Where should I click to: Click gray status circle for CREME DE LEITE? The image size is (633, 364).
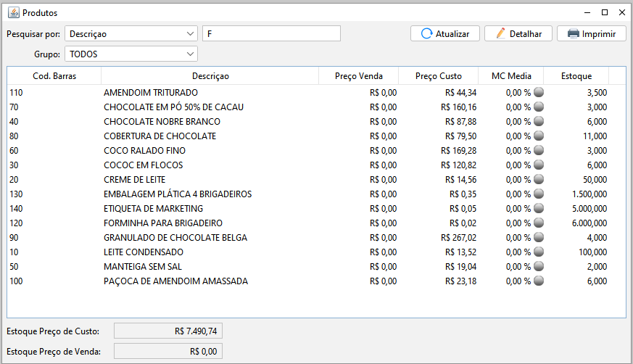tap(539, 180)
